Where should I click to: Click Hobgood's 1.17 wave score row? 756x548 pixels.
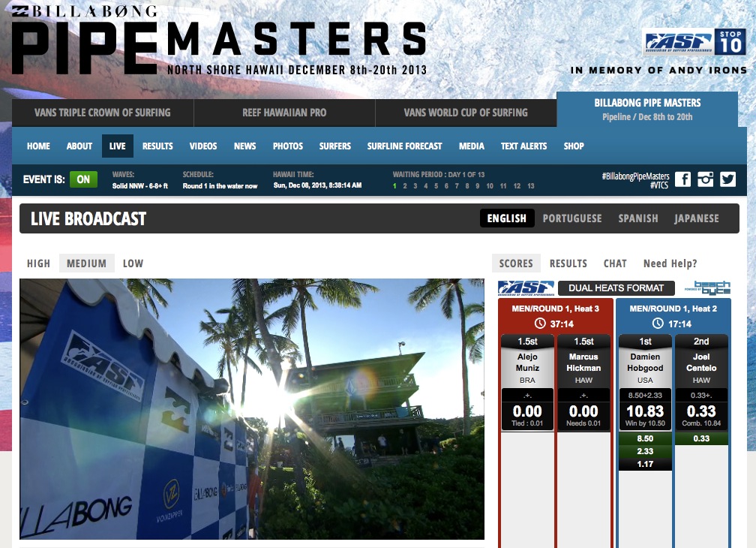pos(645,464)
